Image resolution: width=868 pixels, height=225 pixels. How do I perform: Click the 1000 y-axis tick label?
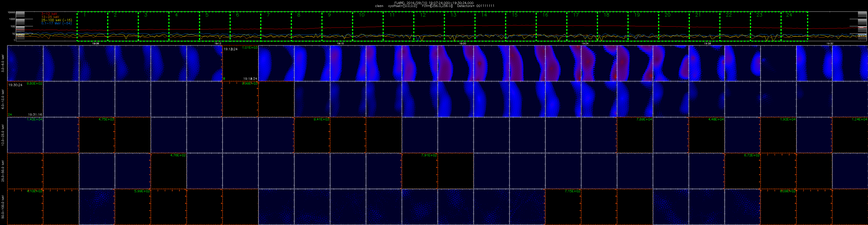point(12,19)
